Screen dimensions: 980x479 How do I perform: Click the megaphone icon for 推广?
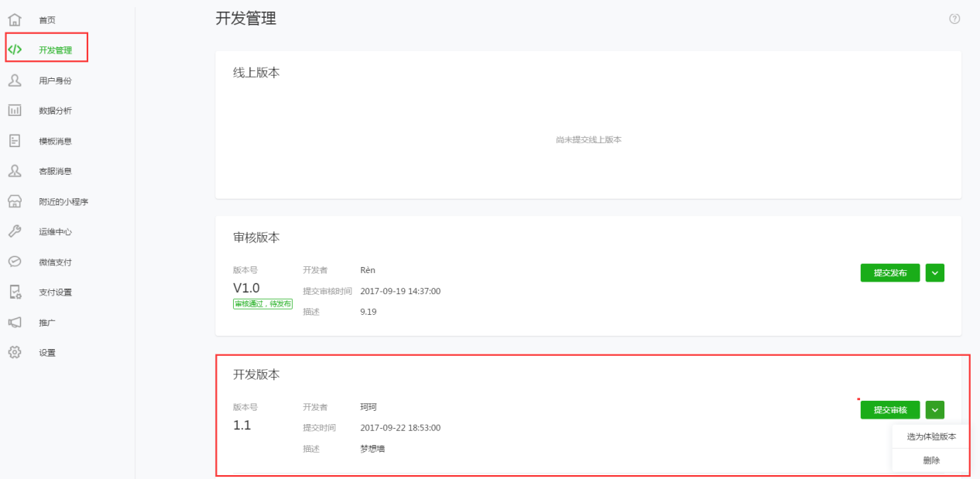coord(15,322)
